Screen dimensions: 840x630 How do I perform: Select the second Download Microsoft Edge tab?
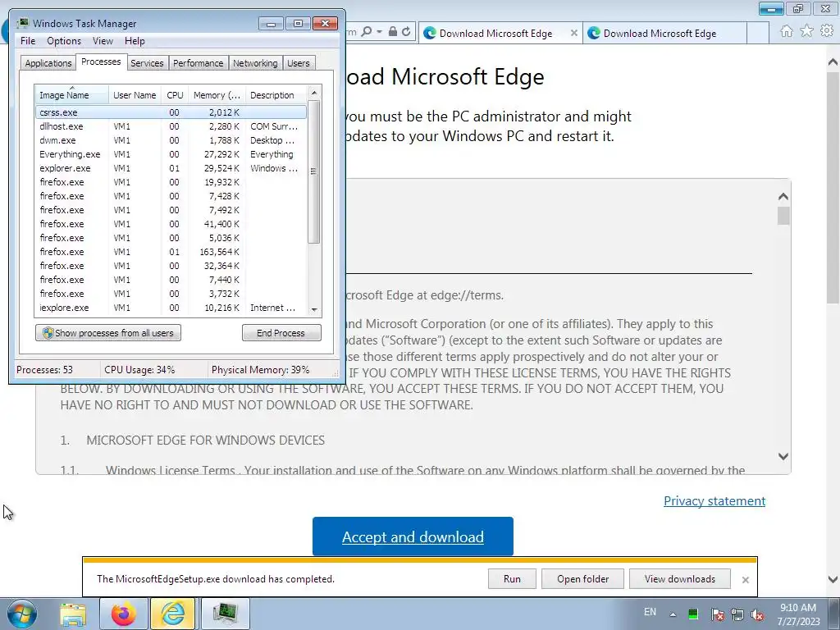pyautogui.click(x=664, y=33)
